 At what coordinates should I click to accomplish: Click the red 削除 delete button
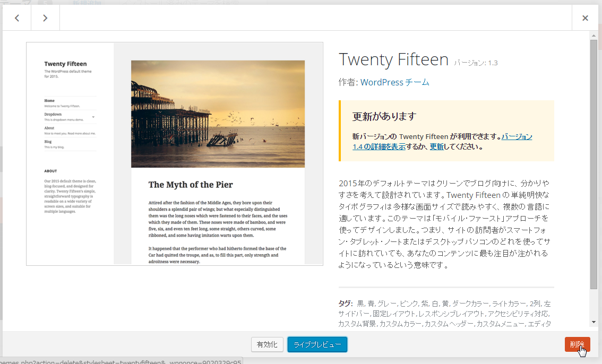click(x=577, y=344)
